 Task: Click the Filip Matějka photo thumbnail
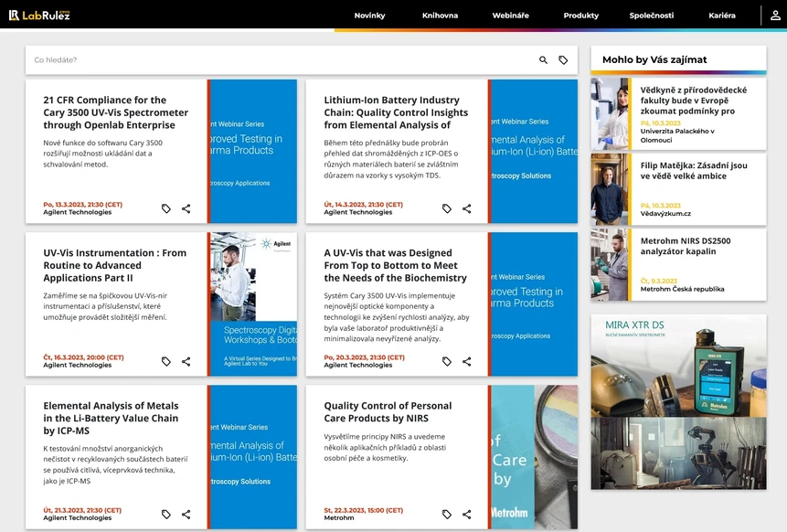(610, 189)
